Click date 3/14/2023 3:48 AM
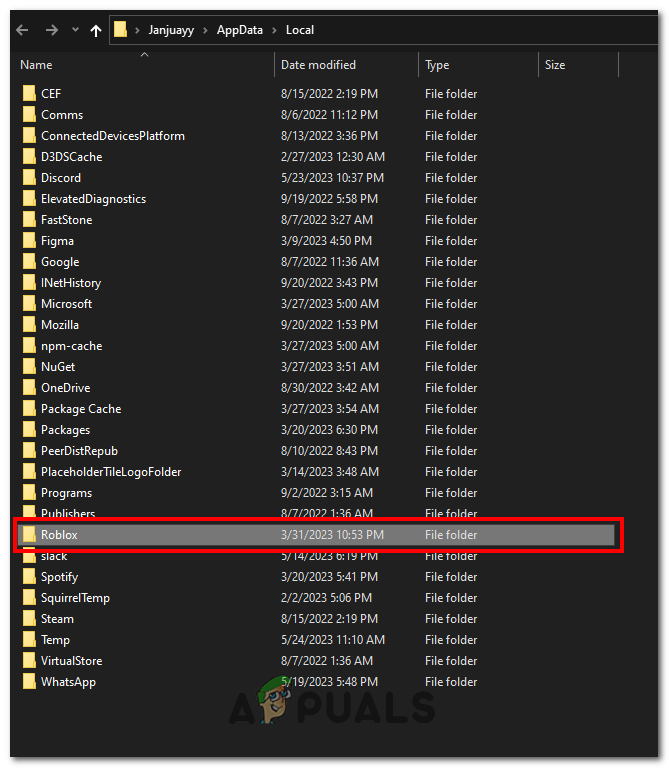The height and width of the screenshot is (768, 669). pyautogui.click(x=330, y=472)
